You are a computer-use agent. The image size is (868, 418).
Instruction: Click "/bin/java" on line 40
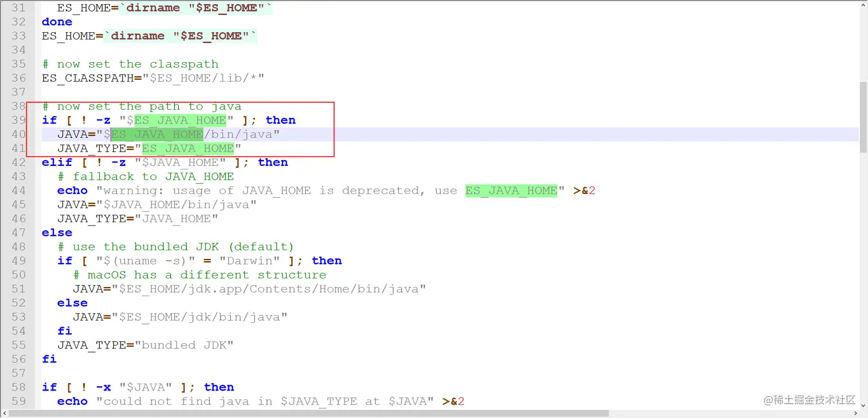(238, 134)
